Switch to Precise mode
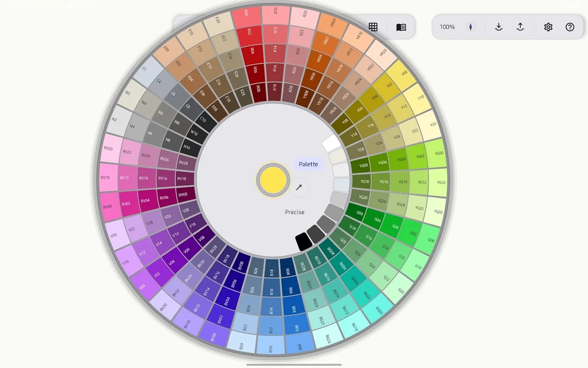 point(295,212)
